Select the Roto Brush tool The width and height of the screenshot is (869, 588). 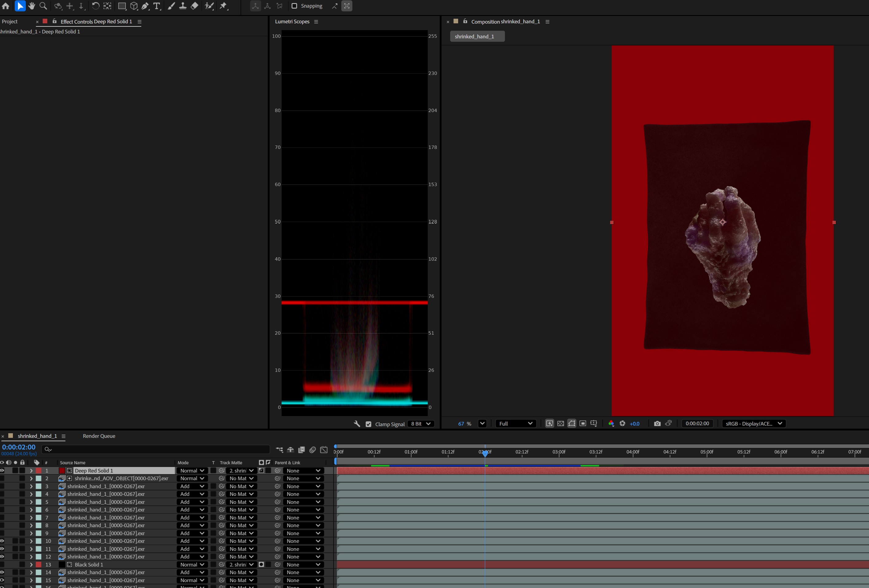[x=209, y=6]
